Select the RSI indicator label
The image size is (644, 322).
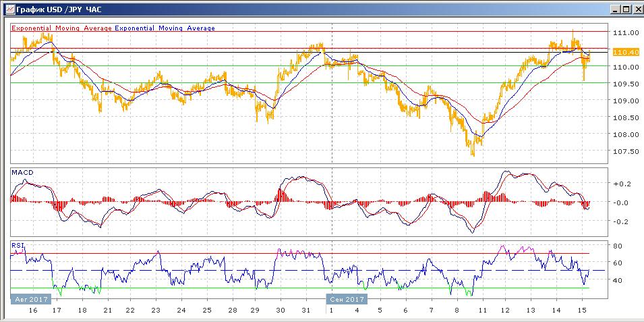17,246
